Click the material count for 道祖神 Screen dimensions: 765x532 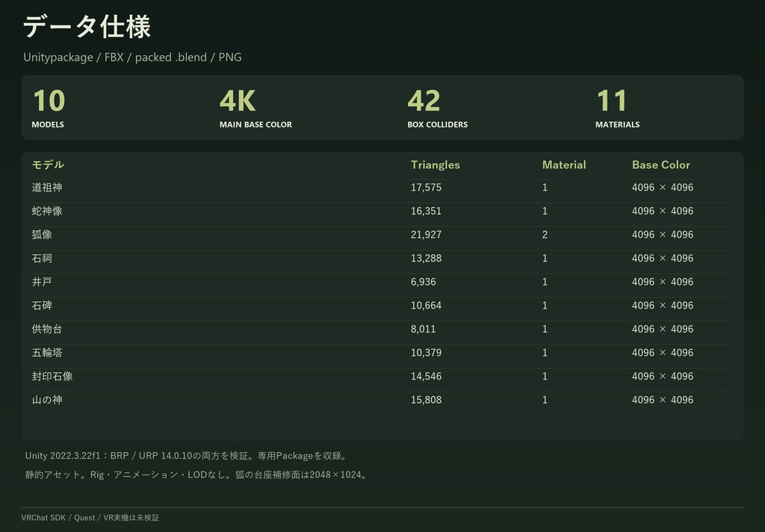pyautogui.click(x=545, y=188)
